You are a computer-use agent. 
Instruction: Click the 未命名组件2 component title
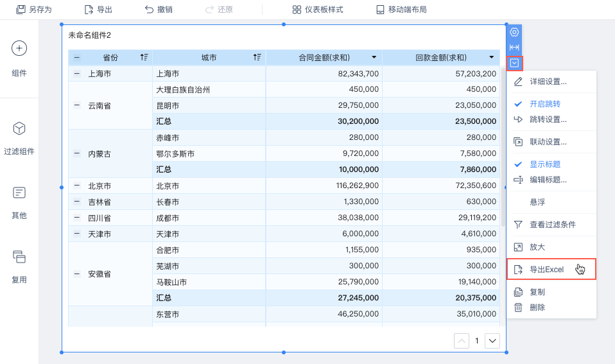90,35
